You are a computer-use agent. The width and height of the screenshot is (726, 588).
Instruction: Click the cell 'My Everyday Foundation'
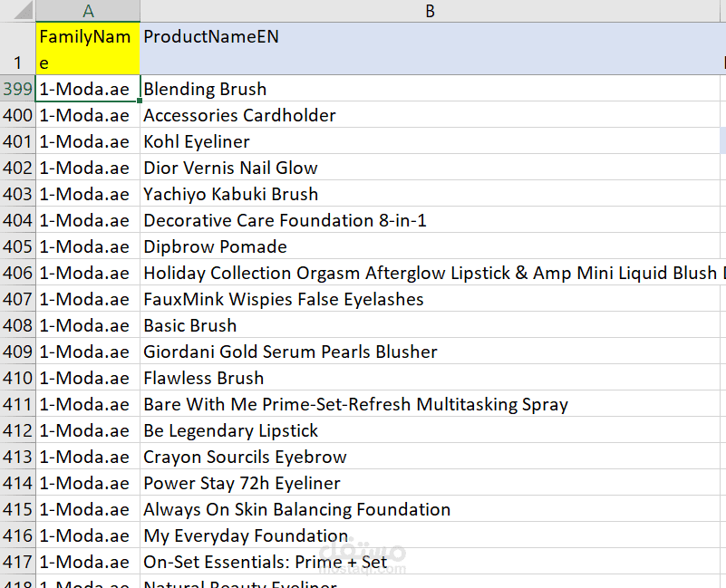pos(430,535)
